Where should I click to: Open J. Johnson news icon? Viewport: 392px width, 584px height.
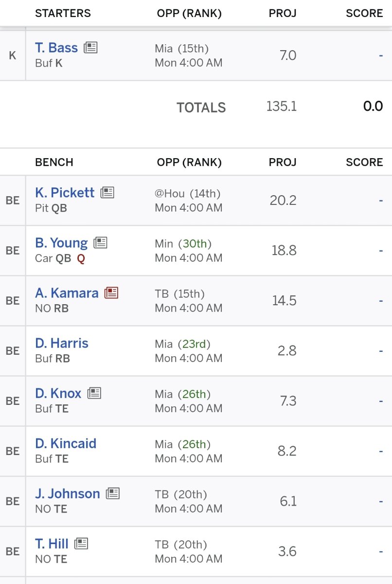(x=113, y=493)
